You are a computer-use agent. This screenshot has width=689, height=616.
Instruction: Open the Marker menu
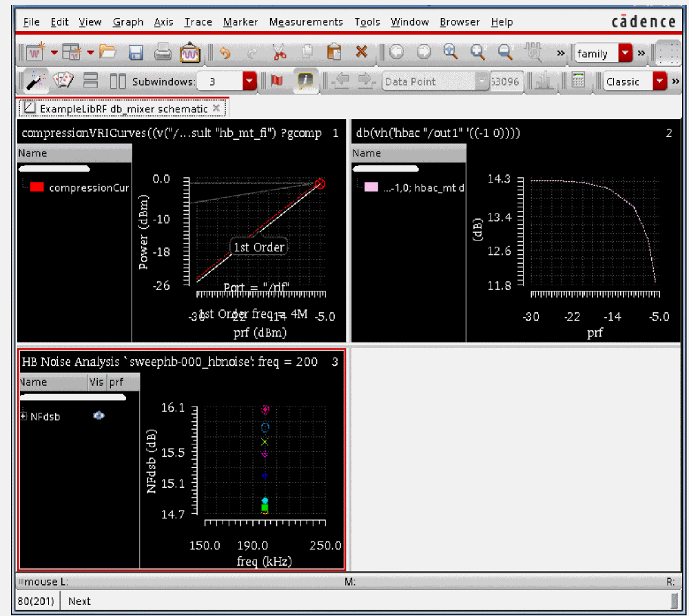point(240,22)
